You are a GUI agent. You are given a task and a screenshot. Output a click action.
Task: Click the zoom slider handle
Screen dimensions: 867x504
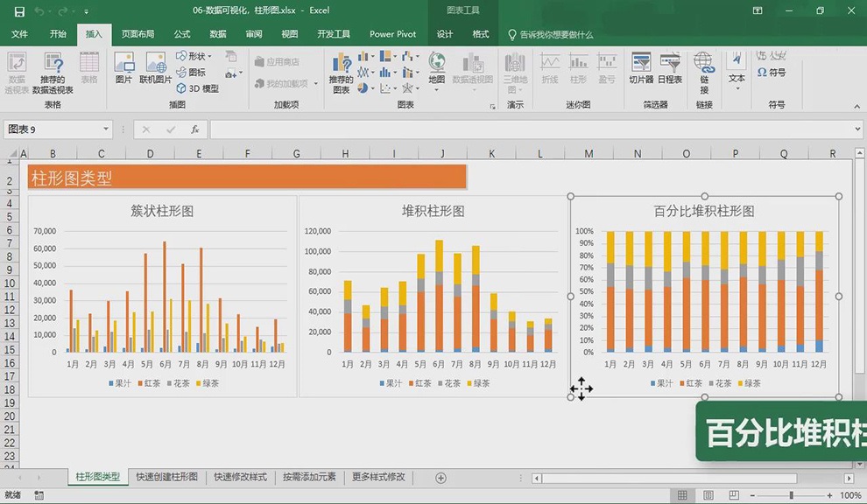pos(792,495)
